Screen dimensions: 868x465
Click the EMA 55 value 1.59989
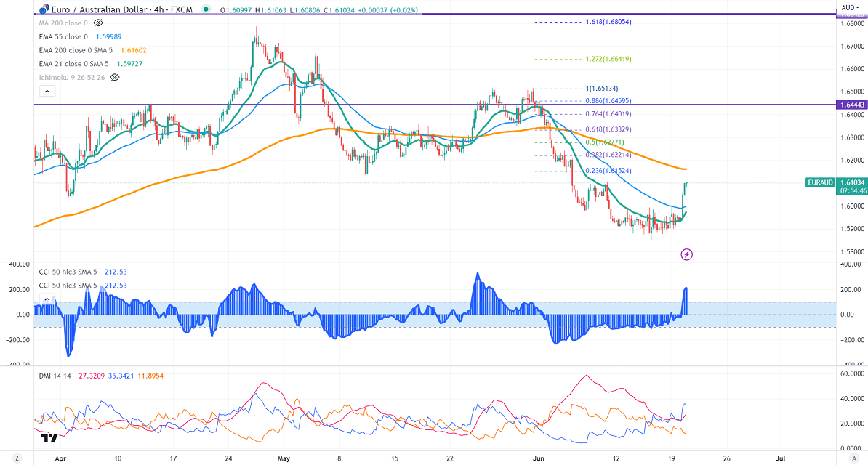click(108, 36)
